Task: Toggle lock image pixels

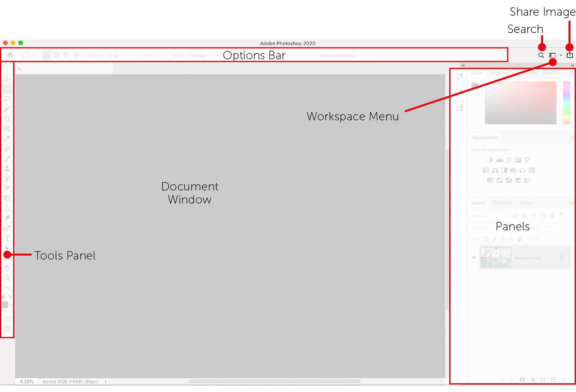Action: [x=495, y=239]
